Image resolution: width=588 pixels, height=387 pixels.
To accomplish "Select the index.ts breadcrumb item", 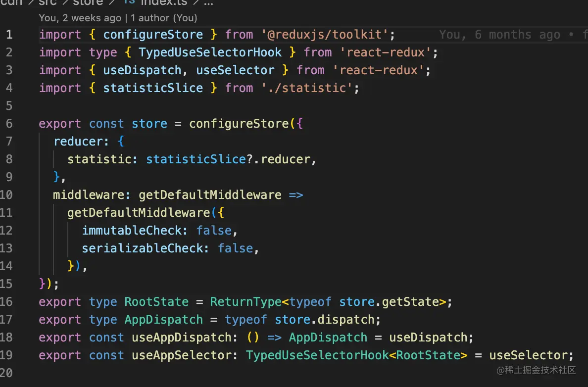I will pyautogui.click(x=164, y=2).
